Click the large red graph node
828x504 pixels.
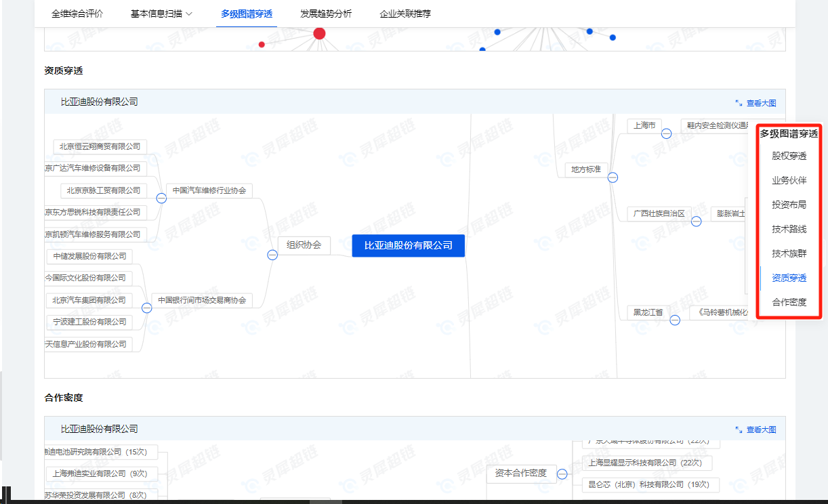pos(319,34)
